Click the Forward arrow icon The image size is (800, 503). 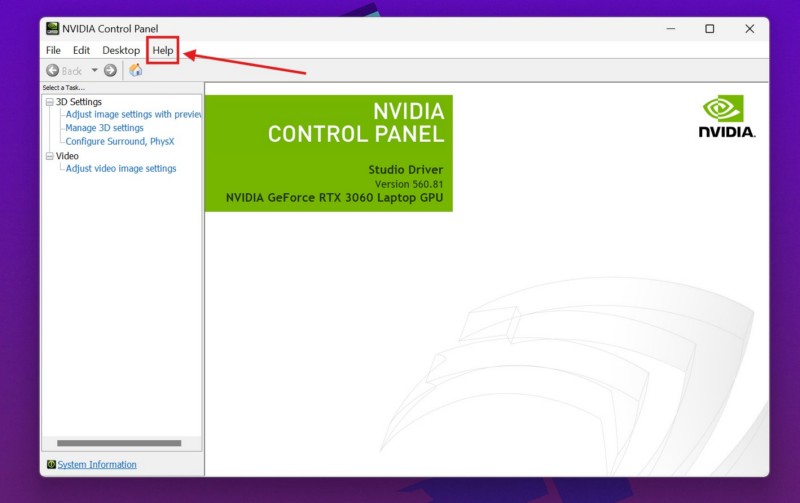(x=110, y=71)
